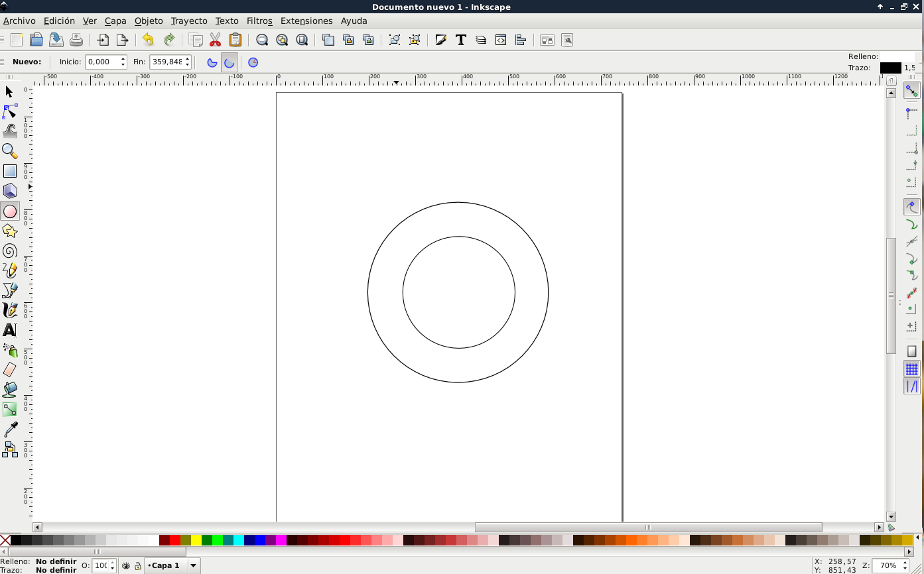Toggle snapping to grids

point(912,369)
